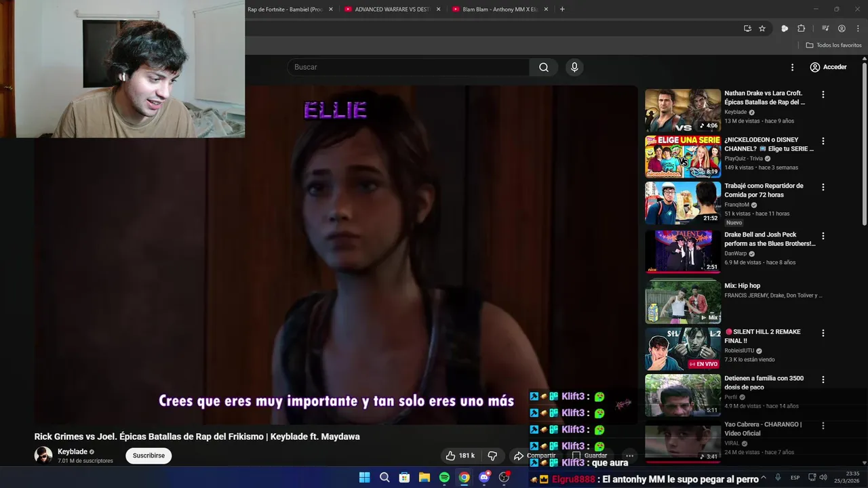Open Drake Bell Blues Brothers thumbnail
The width and height of the screenshot is (868, 488).
coord(683,251)
